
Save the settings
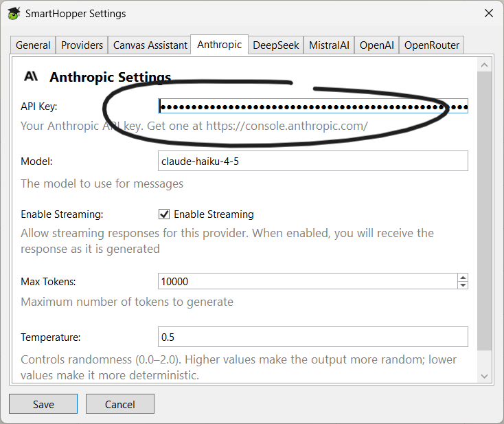coord(43,404)
